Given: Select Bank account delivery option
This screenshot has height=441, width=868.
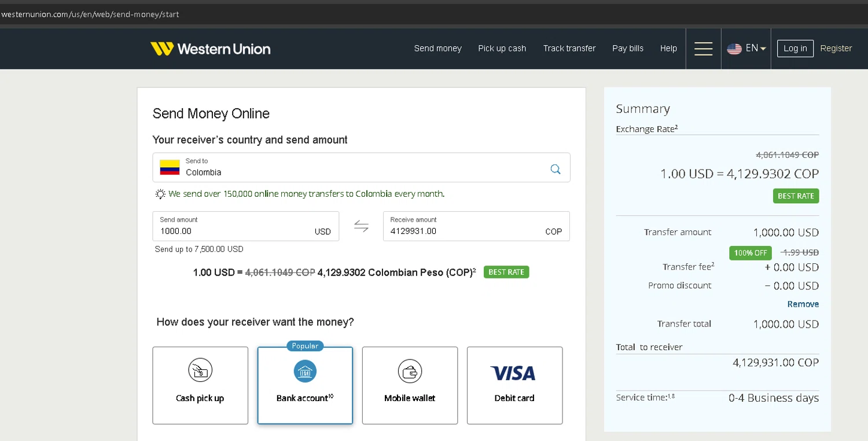Looking at the screenshot, I should coord(305,385).
